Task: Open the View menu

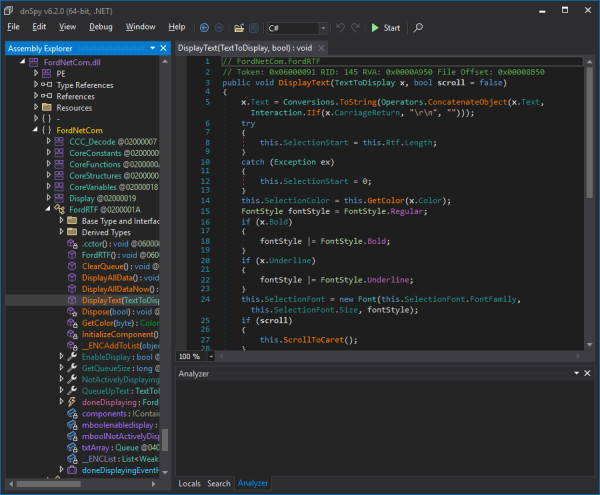Action: (67, 27)
